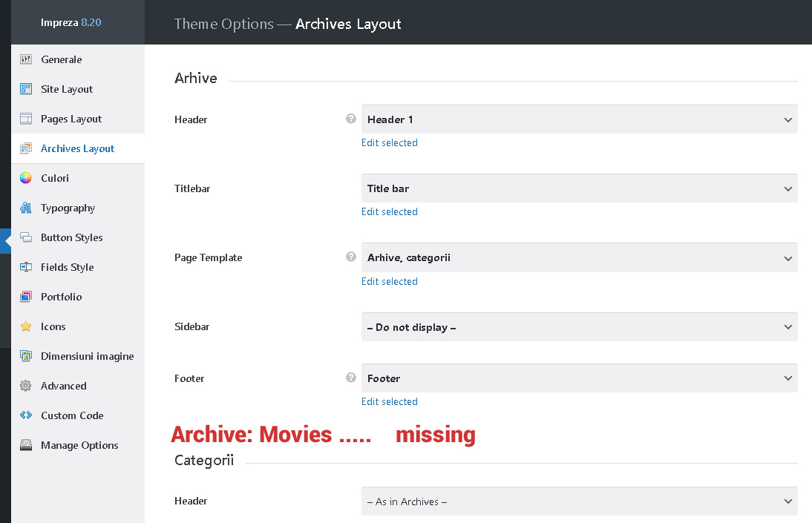
Task: Select the Archives Layout section
Action: pos(78,148)
